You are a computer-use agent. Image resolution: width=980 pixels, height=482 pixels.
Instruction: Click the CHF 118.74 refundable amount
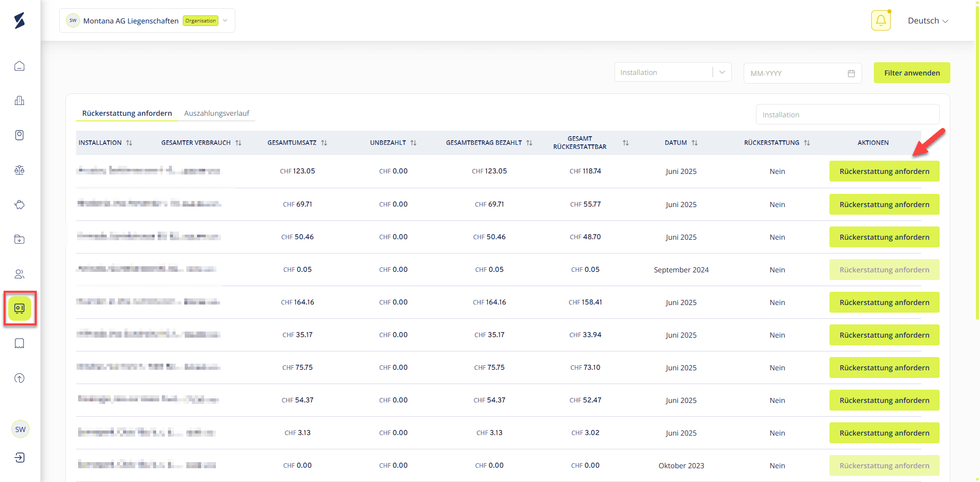point(585,171)
